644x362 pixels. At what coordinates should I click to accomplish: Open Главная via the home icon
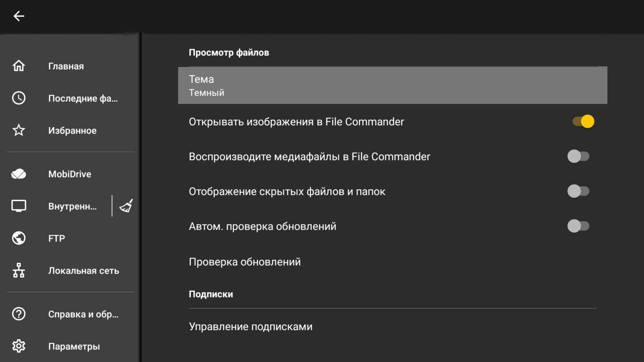tap(19, 66)
